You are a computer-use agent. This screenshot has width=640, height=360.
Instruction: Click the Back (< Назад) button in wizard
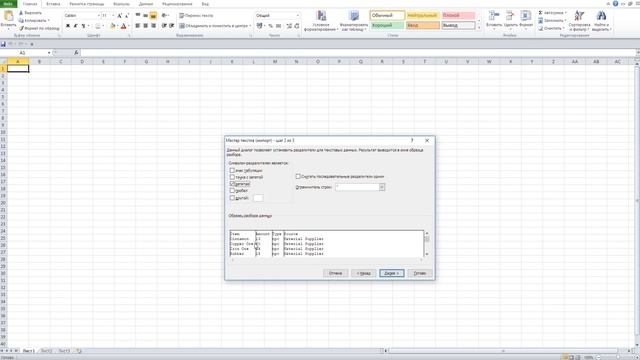click(x=363, y=273)
